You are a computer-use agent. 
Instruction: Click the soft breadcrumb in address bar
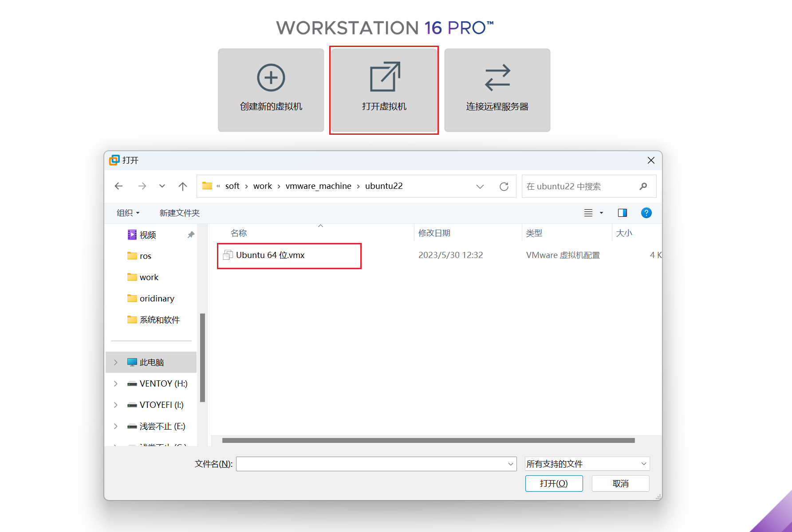pyautogui.click(x=232, y=186)
